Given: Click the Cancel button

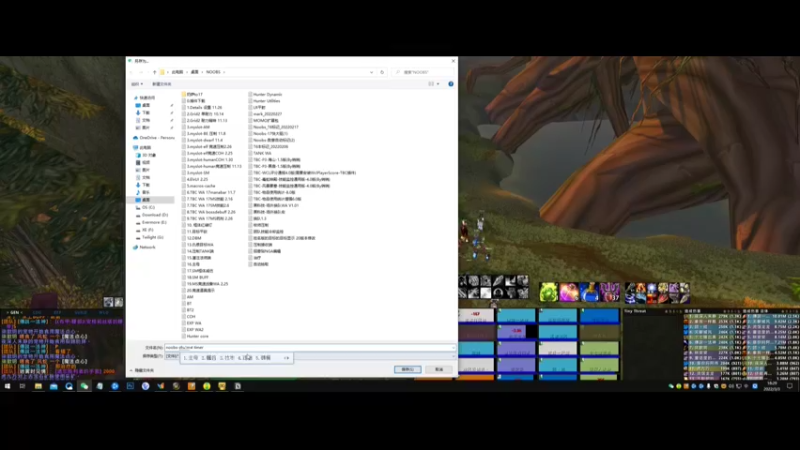Looking at the screenshot, I should pyautogui.click(x=439, y=369).
